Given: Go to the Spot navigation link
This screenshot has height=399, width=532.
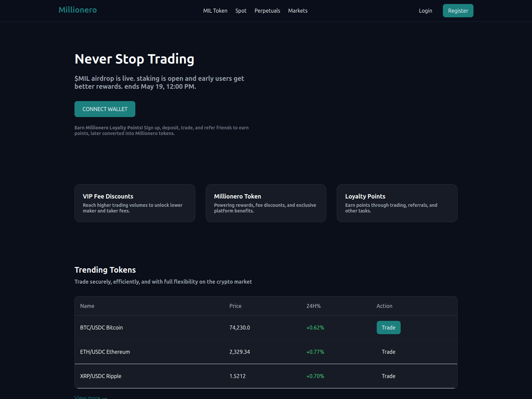Looking at the screenshot, I should click(x=241, y=11).
